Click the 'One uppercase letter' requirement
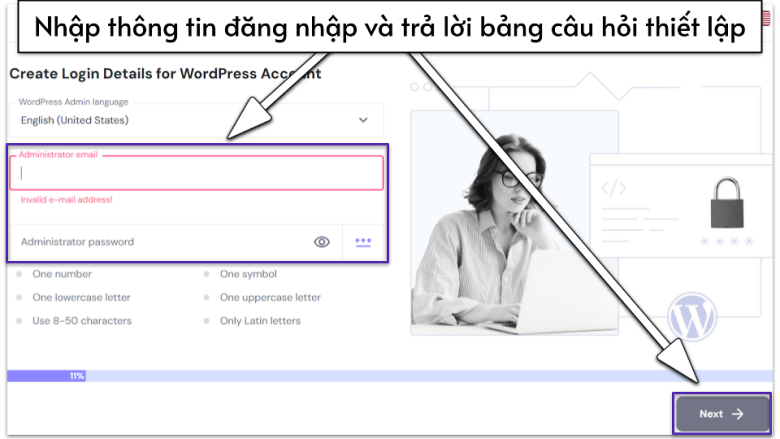780x439 pixels. tap(270, 297)
